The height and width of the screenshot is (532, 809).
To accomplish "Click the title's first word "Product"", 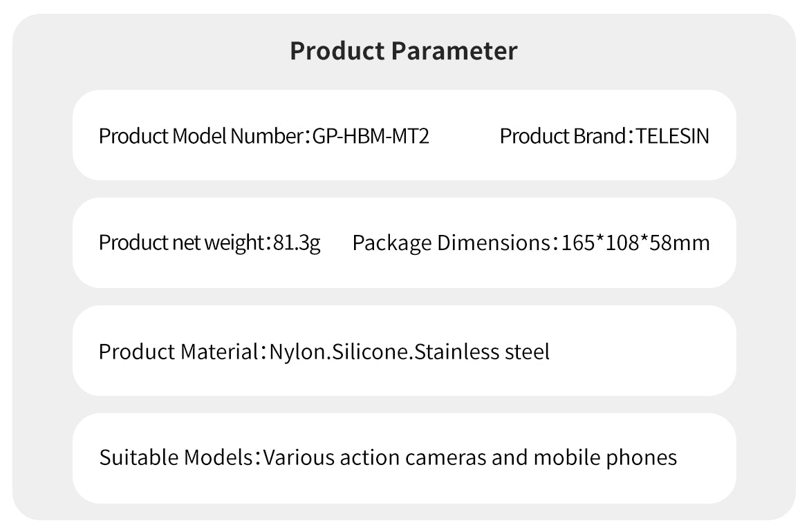I will tap(337, 51).
